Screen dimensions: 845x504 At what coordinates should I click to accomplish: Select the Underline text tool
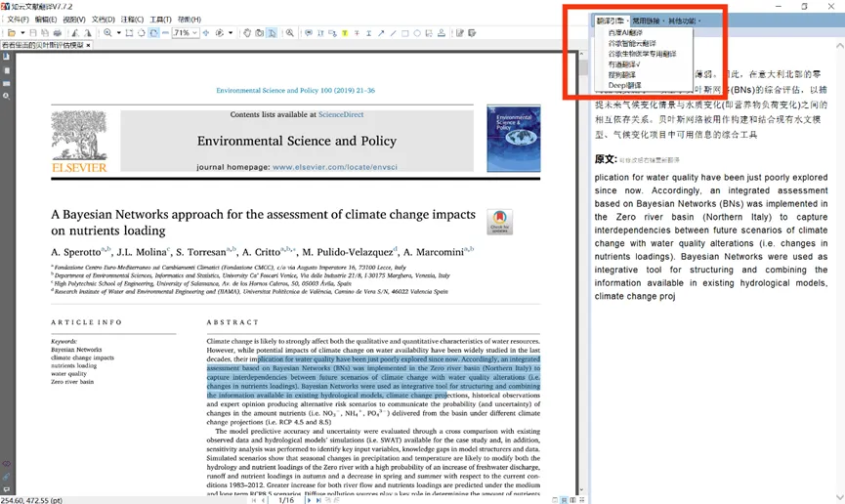click(368, 33)
